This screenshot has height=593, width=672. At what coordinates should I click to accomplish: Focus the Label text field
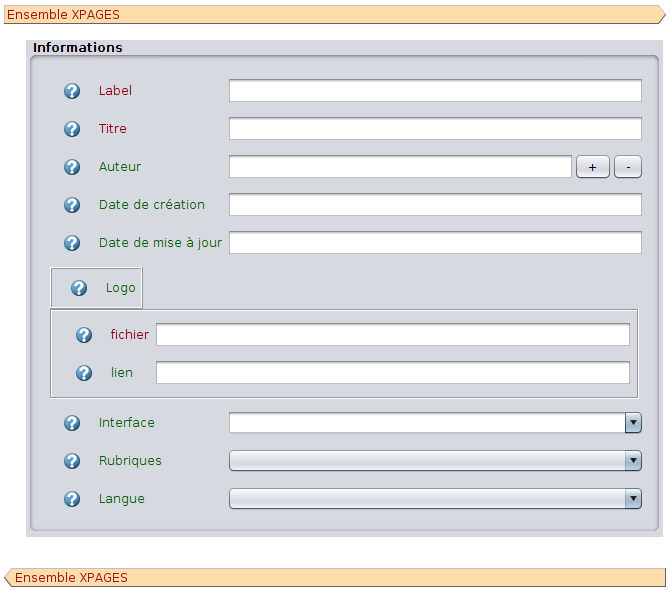pos(434,91)
